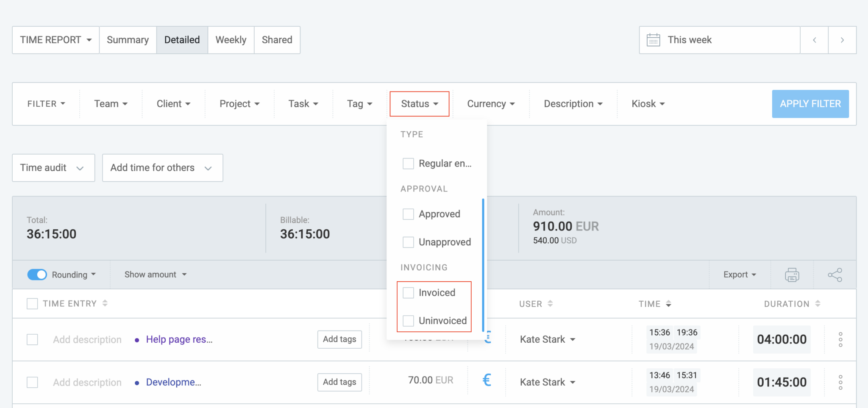Click the share report icon

tap(835, 275)
